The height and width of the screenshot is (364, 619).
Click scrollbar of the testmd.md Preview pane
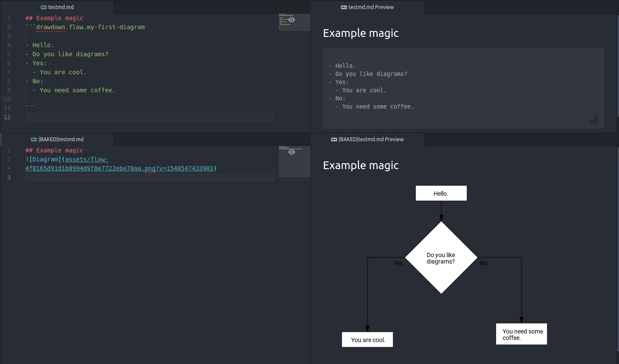pos(618,66)
